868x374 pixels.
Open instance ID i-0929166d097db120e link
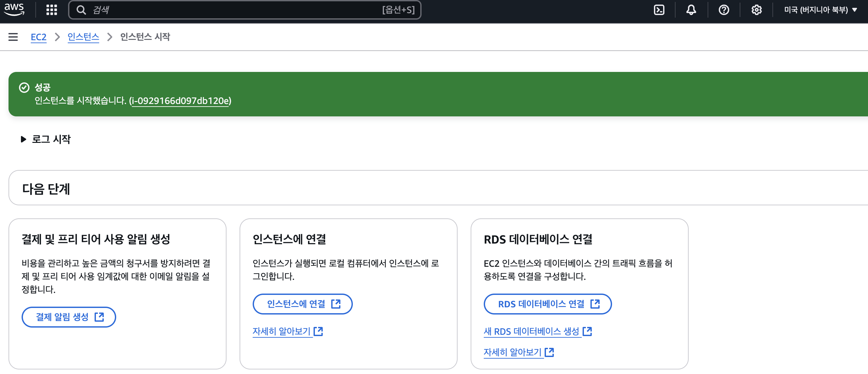click(180, 101)
